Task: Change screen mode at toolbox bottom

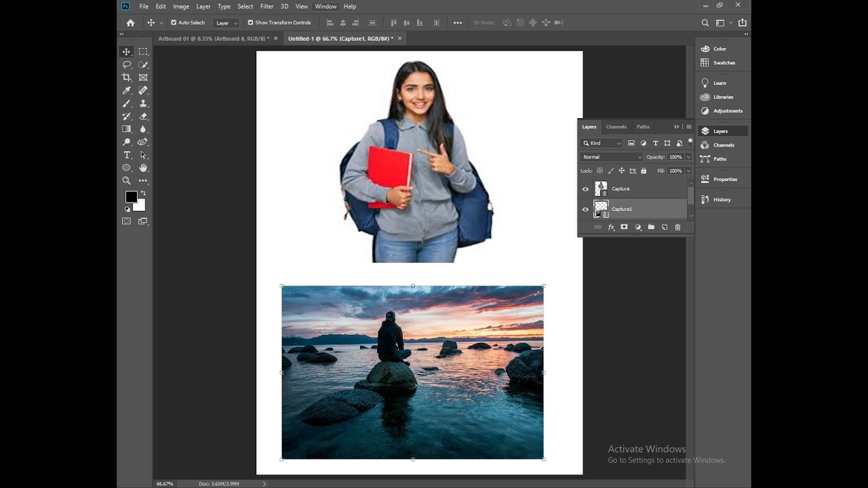Action: 143,221
